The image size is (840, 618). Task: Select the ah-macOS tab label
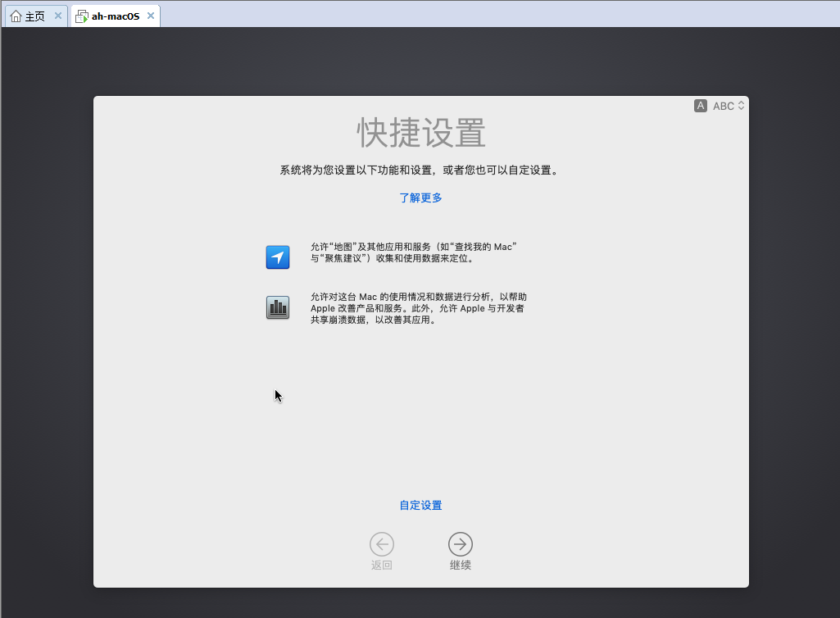[116, 16]
